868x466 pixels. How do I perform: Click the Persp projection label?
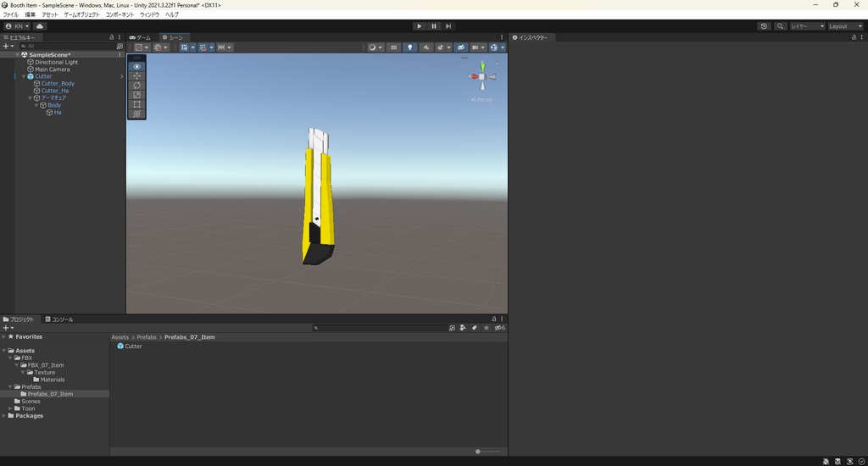pos(481,100)
